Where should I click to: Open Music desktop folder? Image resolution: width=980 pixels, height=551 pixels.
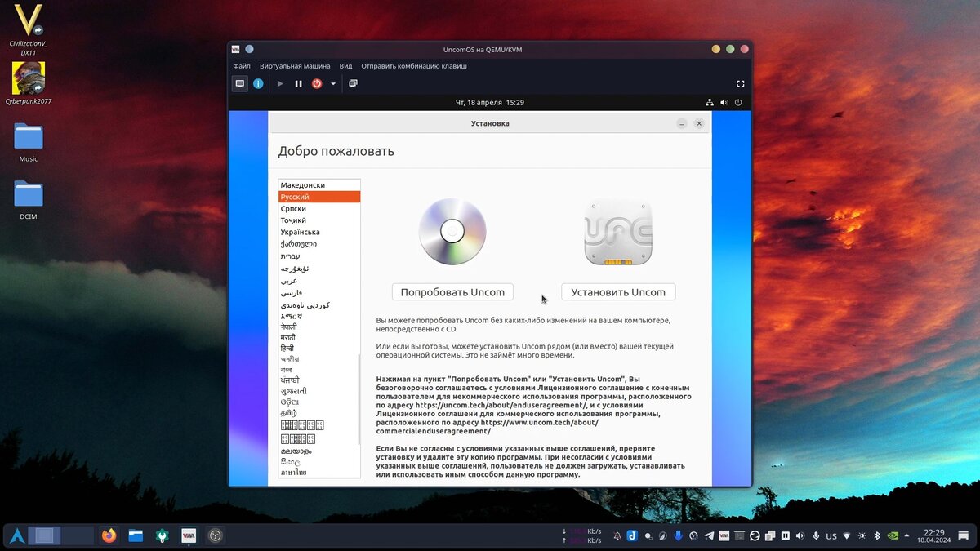[29, 142]
